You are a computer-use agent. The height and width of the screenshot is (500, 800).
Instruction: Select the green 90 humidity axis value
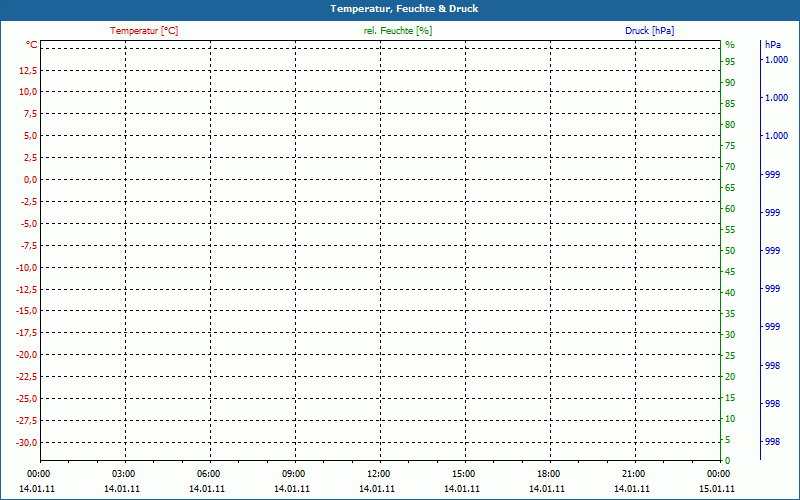(x=730, y=83)
